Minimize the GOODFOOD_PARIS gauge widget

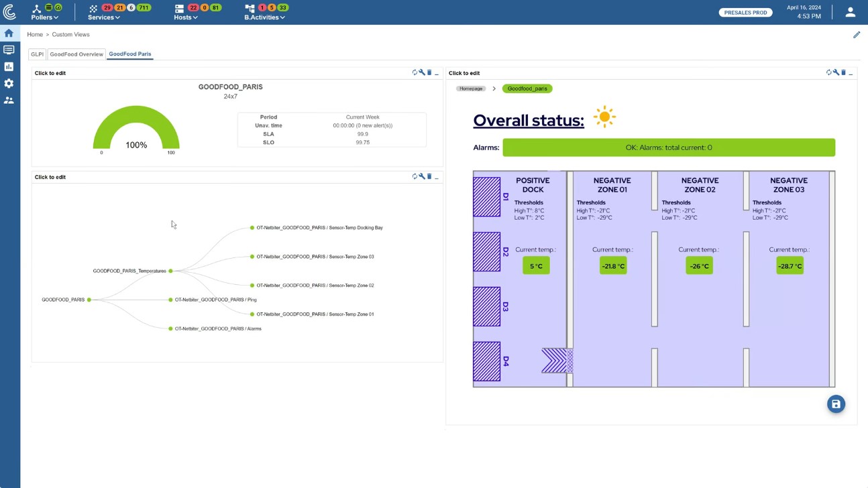pyautogui.click(x=437, y=74)
